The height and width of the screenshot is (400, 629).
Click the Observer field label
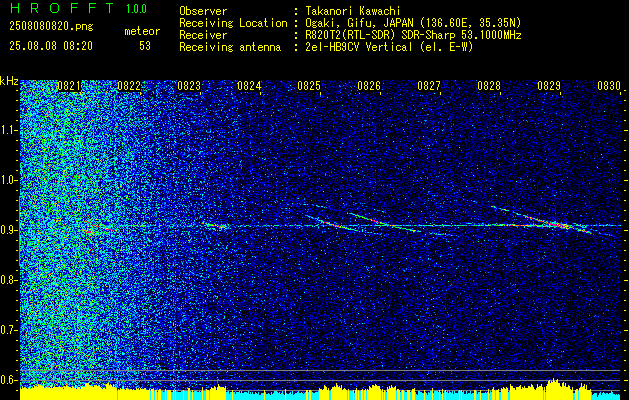(x=203, y=11)
